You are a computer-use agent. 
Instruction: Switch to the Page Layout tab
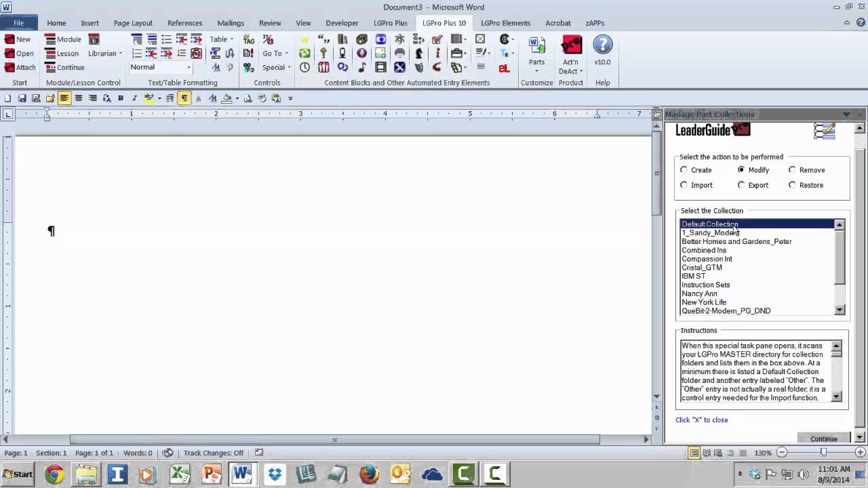(x=133, y=23)
